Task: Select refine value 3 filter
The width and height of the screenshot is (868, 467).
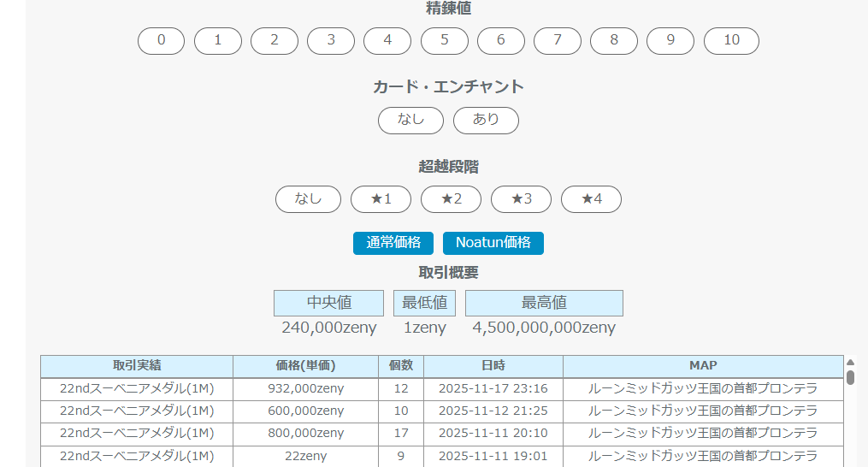Action: (331, 41)
